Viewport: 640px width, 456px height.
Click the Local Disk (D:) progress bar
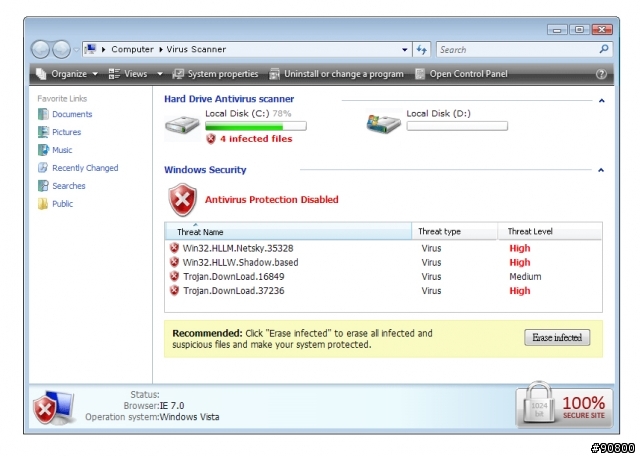[x=457, y=126]
